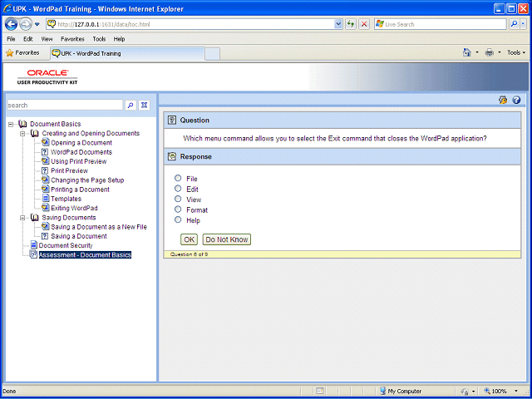Open the Home button dropdown arrow

tap(477, 52)
